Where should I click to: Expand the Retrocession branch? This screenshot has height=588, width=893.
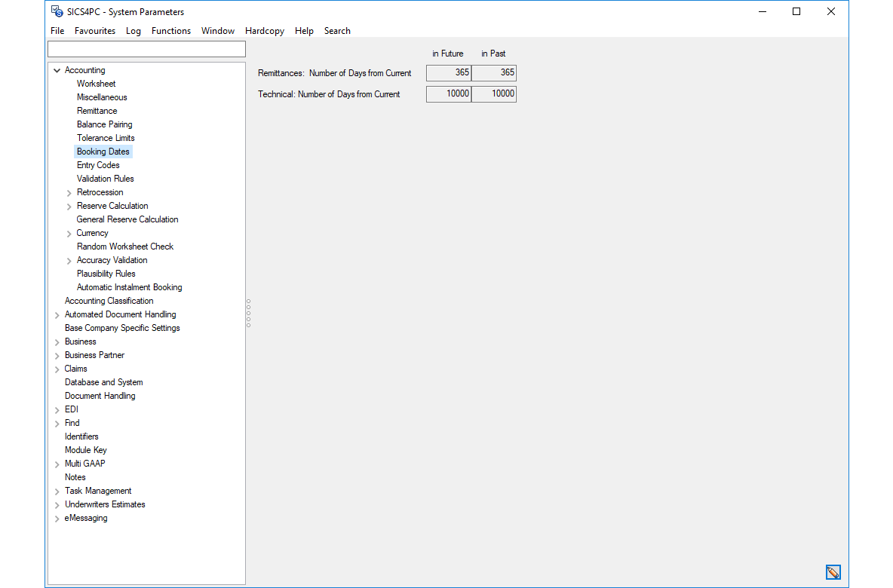click(69, 192)
